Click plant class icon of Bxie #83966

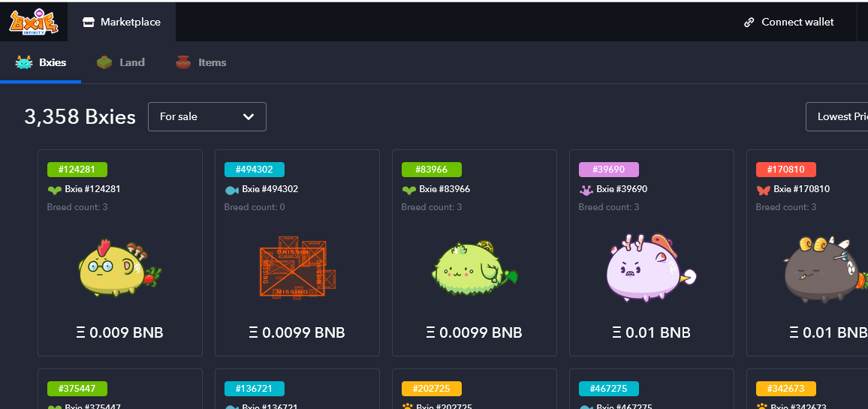(408, 190)
